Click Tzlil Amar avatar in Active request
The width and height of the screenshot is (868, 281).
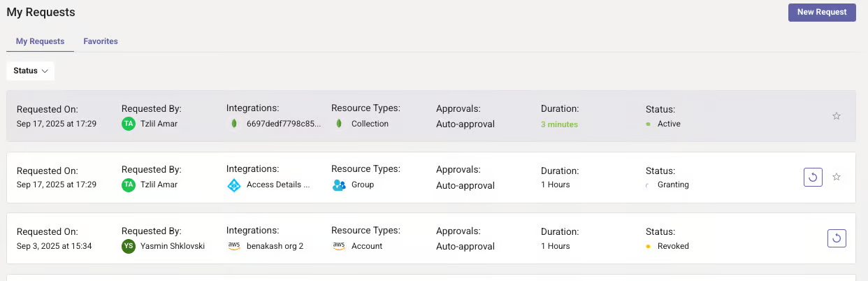click(x=128, y=124)
